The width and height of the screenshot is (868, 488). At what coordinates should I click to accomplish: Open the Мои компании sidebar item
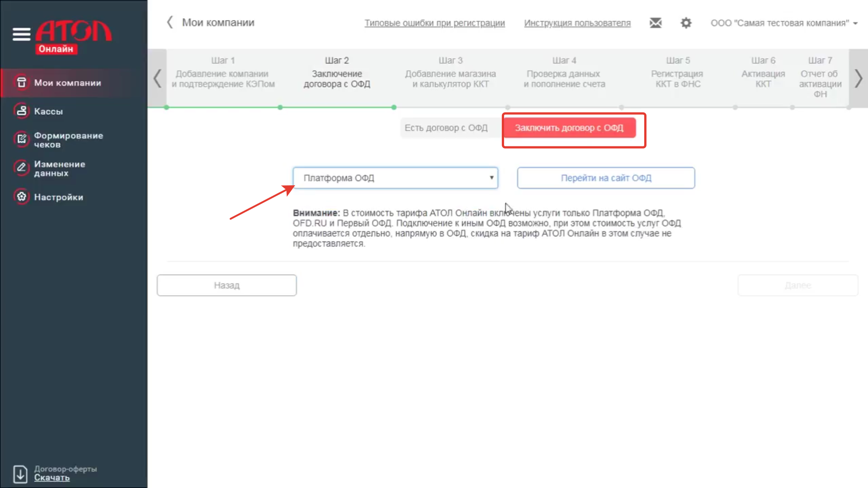[68, 83]
